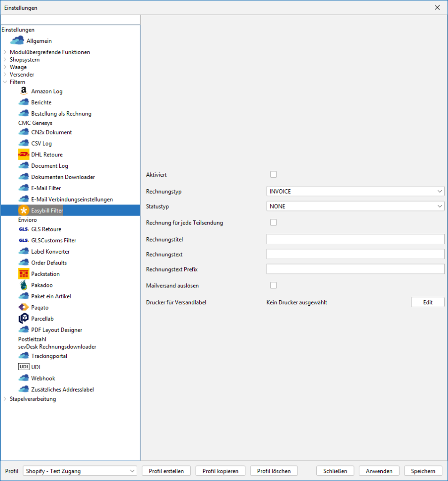Click into the Rechnungstitel text field

pos(355,239)
